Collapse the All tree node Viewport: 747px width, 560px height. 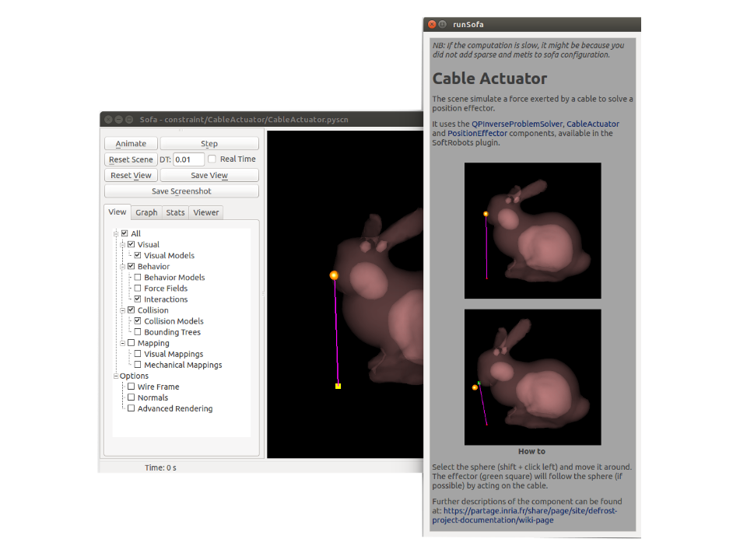pos(116,233)
